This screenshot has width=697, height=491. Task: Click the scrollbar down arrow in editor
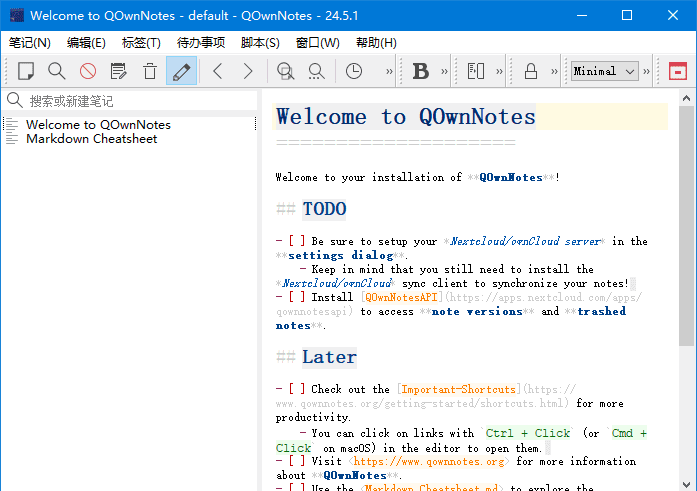(x=686, y=484)
